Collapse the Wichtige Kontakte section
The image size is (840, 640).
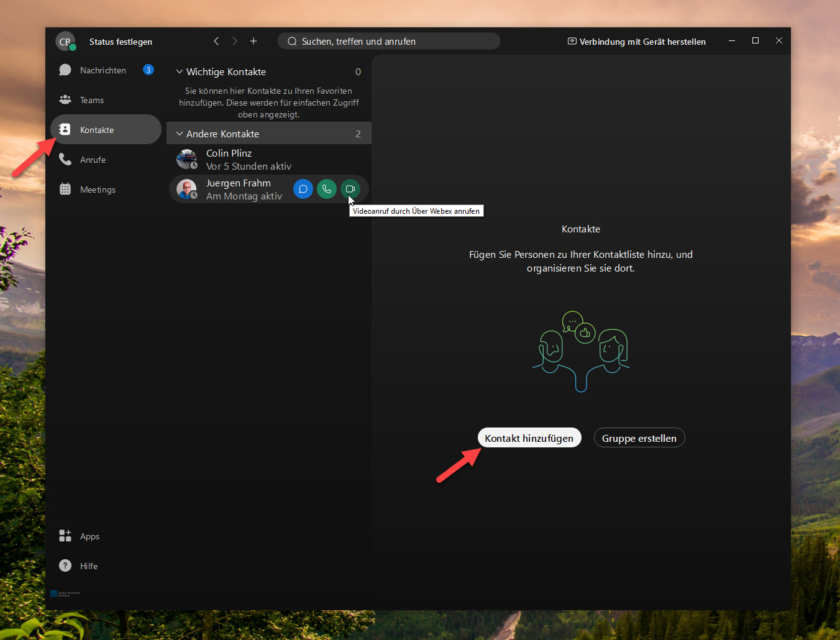tap(180, 72)
